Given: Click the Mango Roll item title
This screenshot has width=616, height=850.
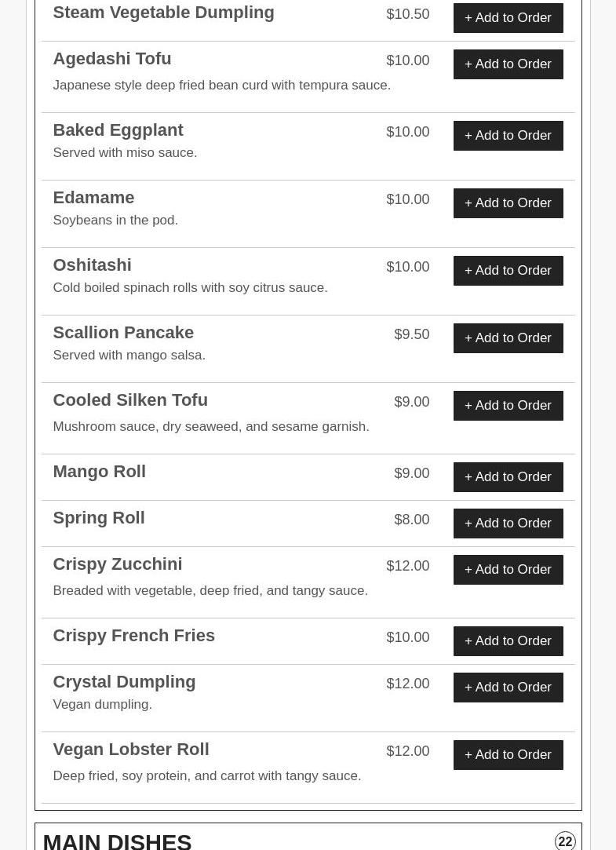Looking at the screenshot, I should (100, 472).
